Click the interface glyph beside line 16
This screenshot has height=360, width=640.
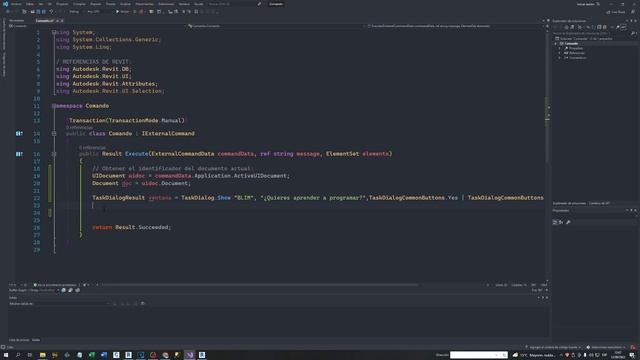[19, 154]
